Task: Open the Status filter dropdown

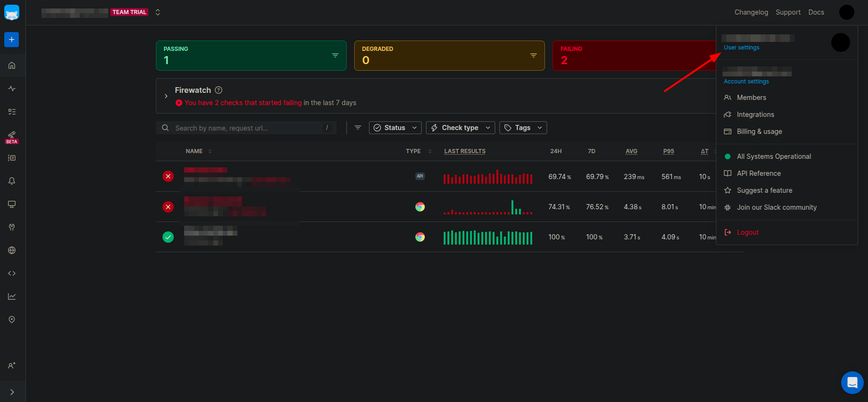Action: pos(395,128)
